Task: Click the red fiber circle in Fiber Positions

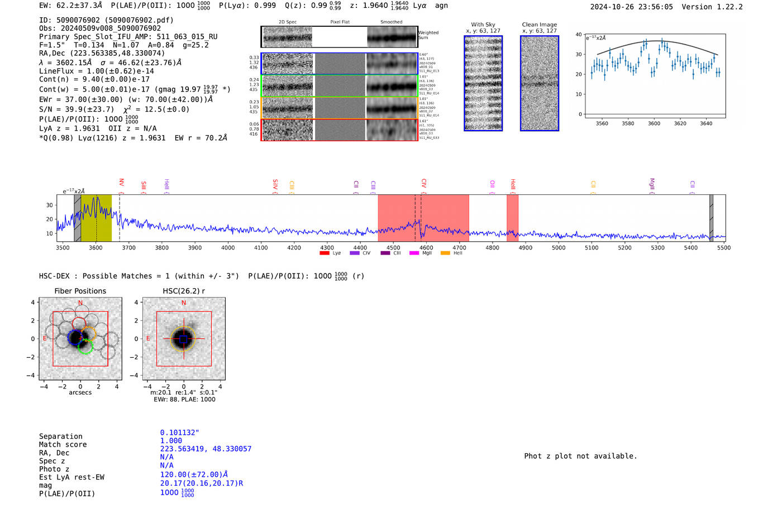Action: [x=79, y=324]
